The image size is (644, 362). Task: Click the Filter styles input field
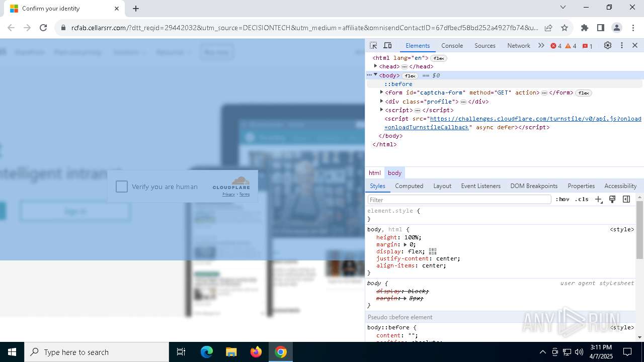pos(459,200)
